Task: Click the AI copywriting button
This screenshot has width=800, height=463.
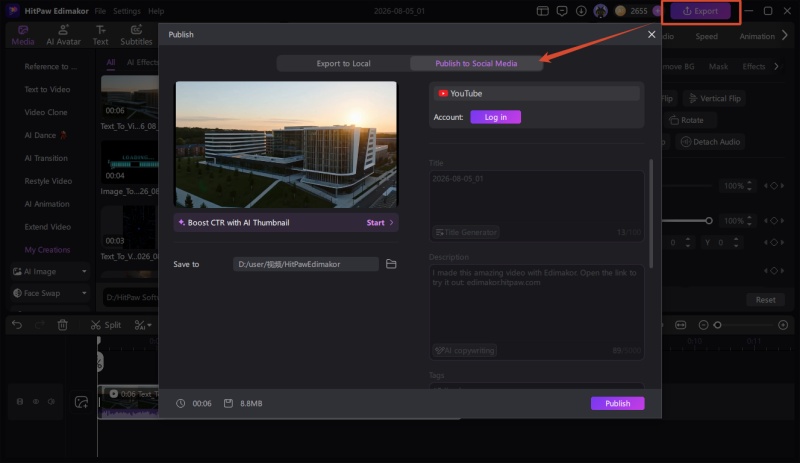Action: coord(465,351)
